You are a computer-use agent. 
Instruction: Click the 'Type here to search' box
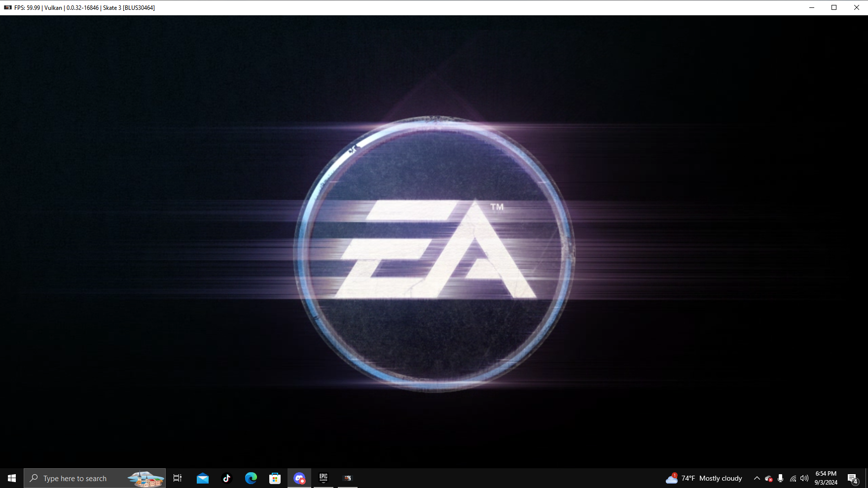click(x=95, y=478)
